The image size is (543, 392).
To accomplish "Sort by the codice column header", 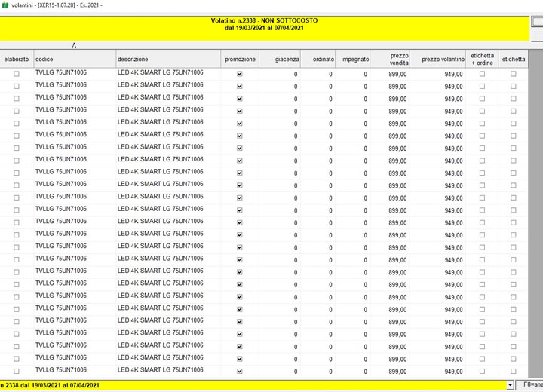I will 75,59.
